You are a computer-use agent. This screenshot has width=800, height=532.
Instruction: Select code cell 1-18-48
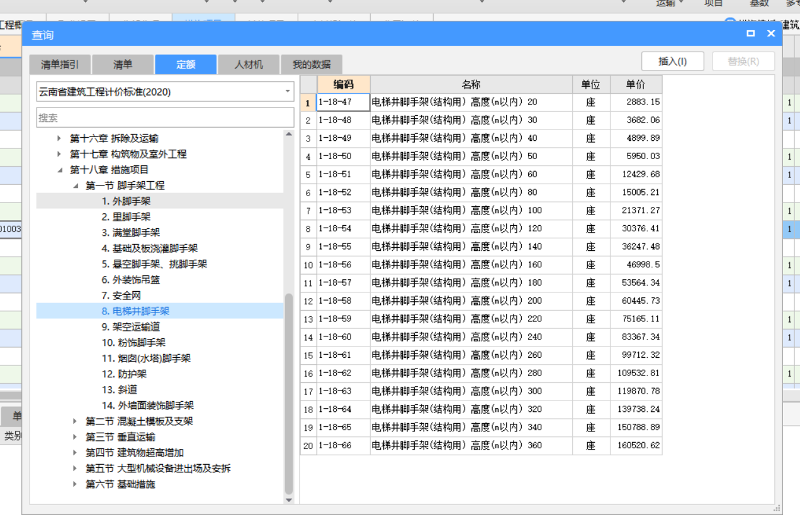pyautogui.click(x=344, y=120)
